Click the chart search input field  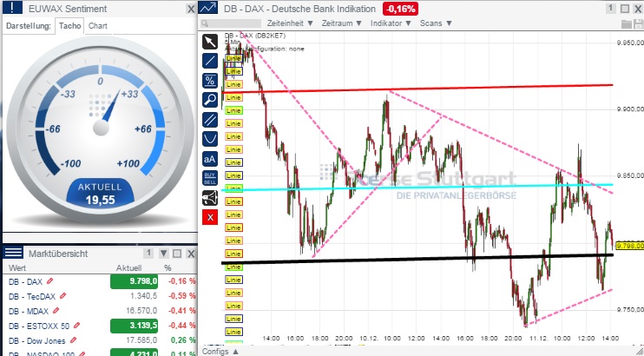[231, 23]
